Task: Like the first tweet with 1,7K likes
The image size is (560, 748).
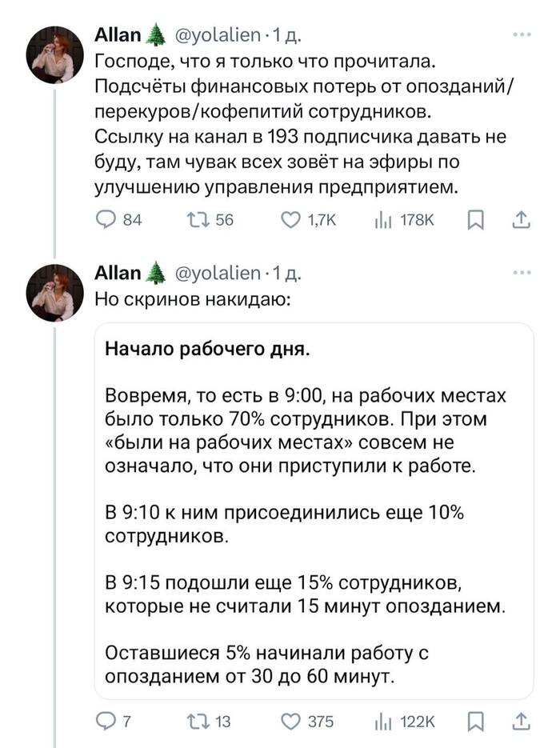Action: pos(291,219)
